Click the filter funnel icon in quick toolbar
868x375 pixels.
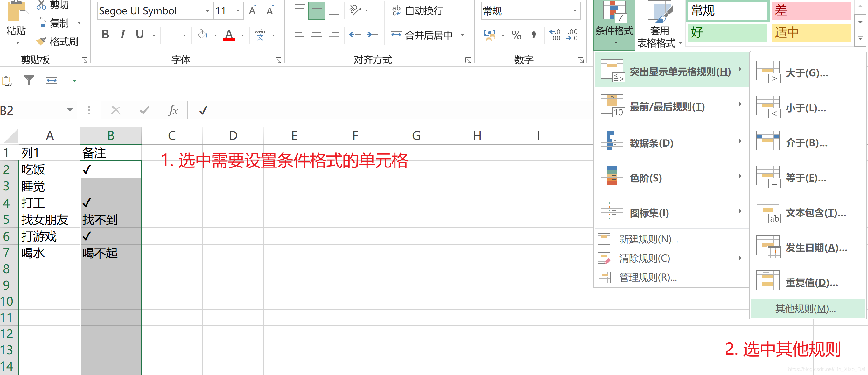click(29, 80)
